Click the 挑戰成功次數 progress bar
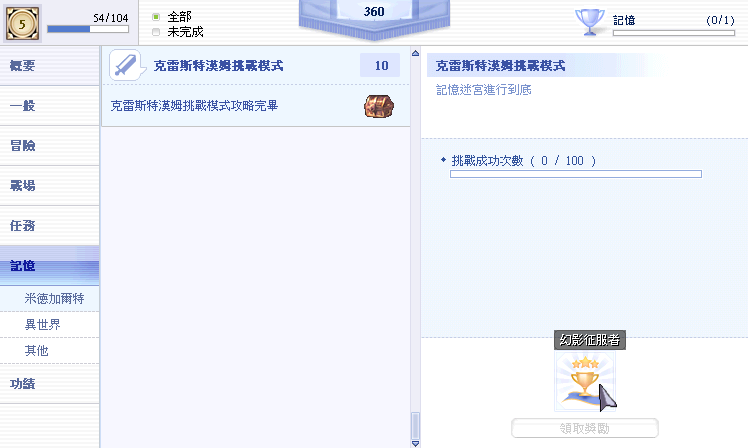The width and height of the screenshot is (748, 448). pos(576,174)
